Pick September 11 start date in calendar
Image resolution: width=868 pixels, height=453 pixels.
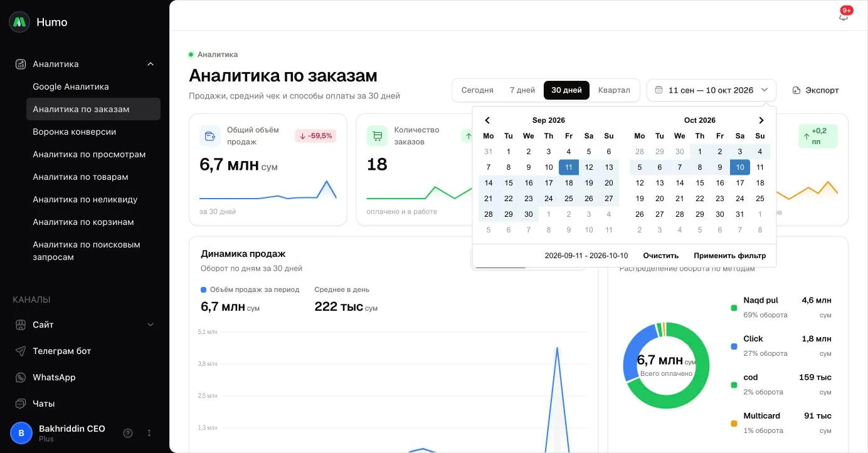569,167
